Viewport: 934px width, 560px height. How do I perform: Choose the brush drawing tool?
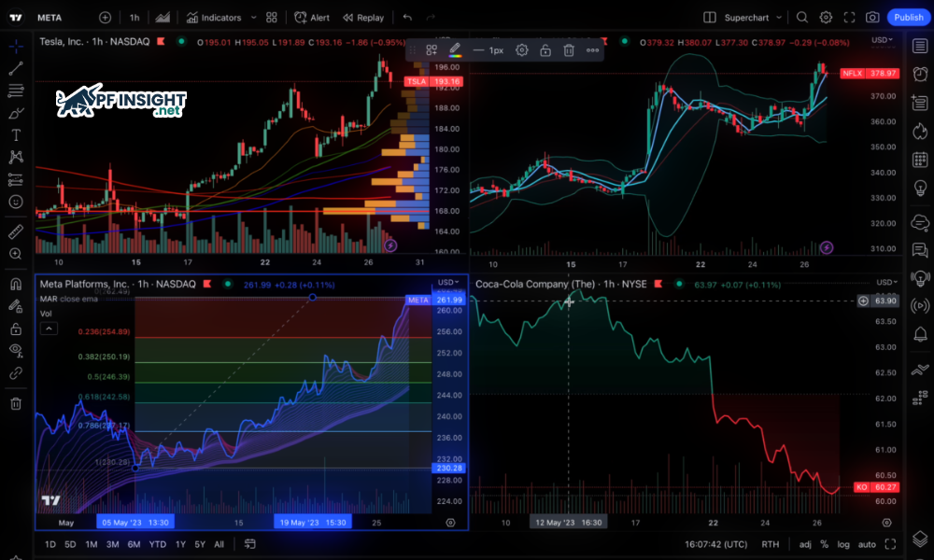(x=16, y=113)
